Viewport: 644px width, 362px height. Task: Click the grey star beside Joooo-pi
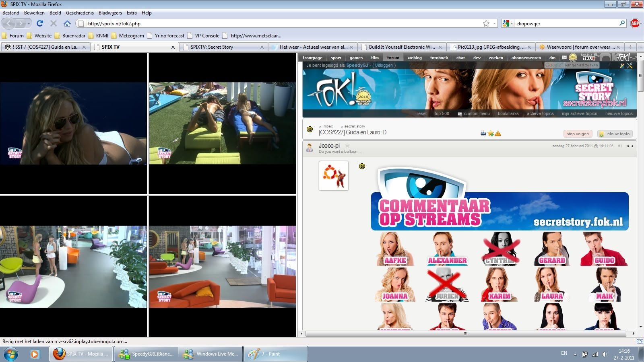coord(347,146)
